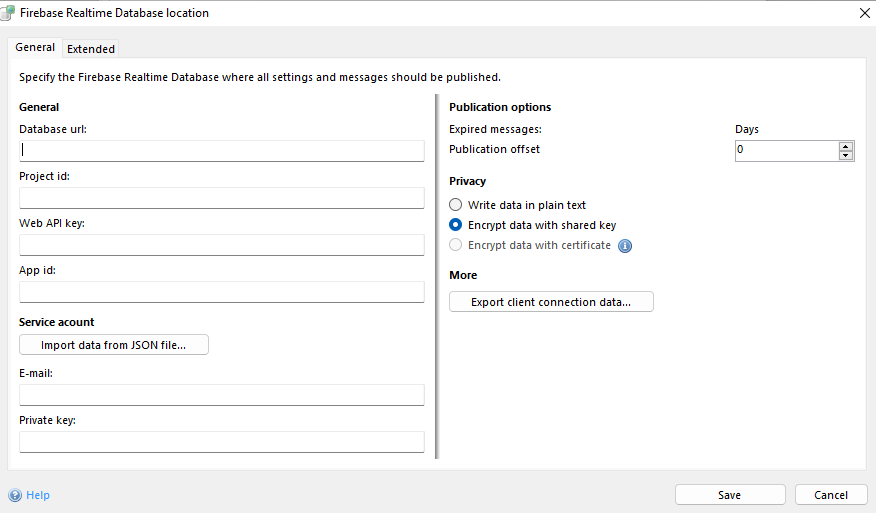Switch to the General tab

coord(35,48)
